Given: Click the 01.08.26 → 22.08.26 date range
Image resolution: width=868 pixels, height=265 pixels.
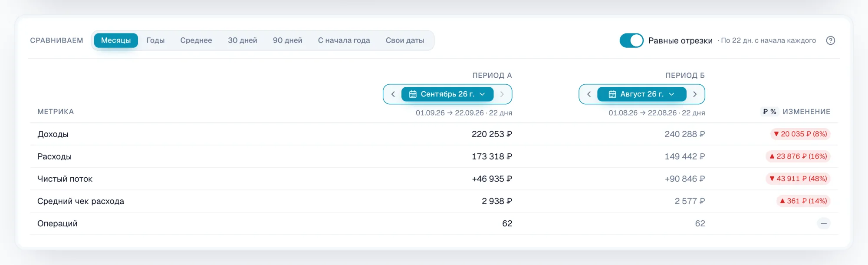Looking at the screenshot, I should pyautogui.click(x=657, y=113).
